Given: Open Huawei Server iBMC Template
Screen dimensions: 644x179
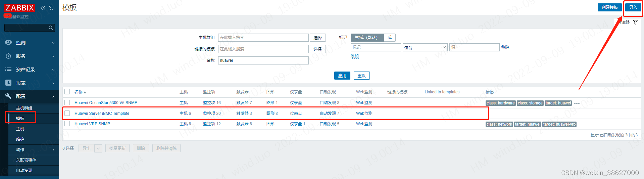Looking at the screenshot, I should (x=102, y=114).
